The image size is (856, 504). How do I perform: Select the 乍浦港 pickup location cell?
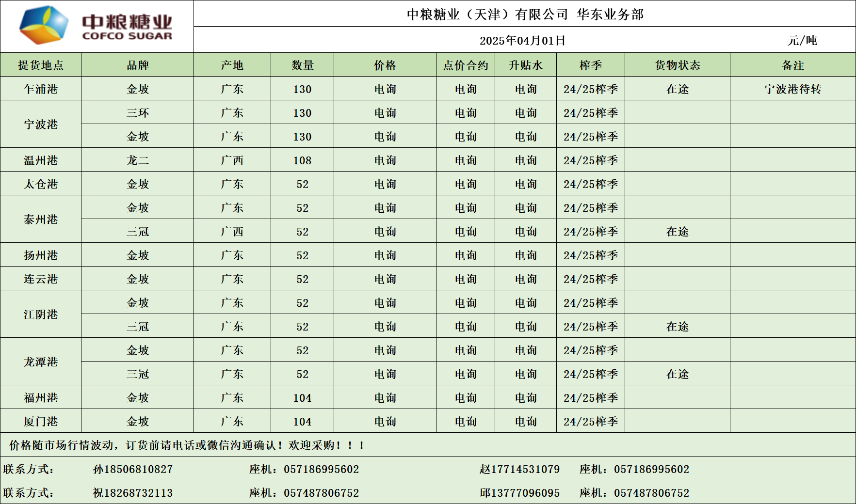pos(41,89)
